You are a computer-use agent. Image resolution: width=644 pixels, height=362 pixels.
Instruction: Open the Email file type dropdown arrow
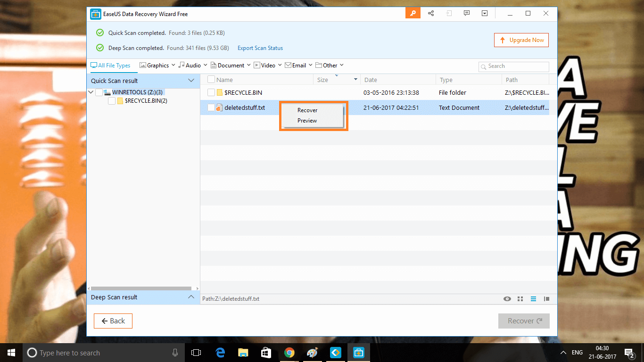(x=310, y=65)
